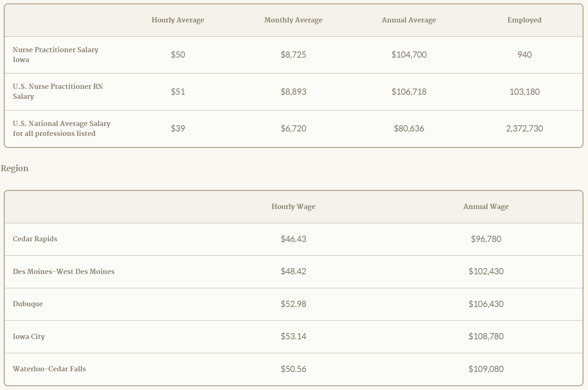Click Dubuque hourly wage $52.98
This screenshot has height=390, width=588.
pyautogui.click(x=293, y=304)
